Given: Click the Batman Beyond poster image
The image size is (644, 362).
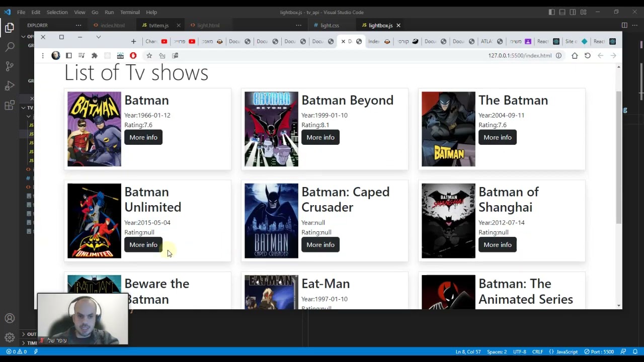Looking at the screenshot, I should click(271, 129).
